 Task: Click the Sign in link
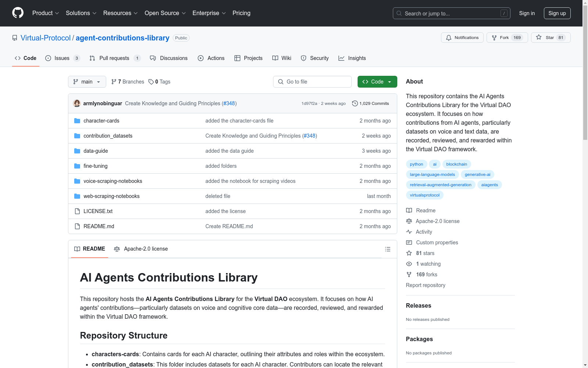(527, 13)
